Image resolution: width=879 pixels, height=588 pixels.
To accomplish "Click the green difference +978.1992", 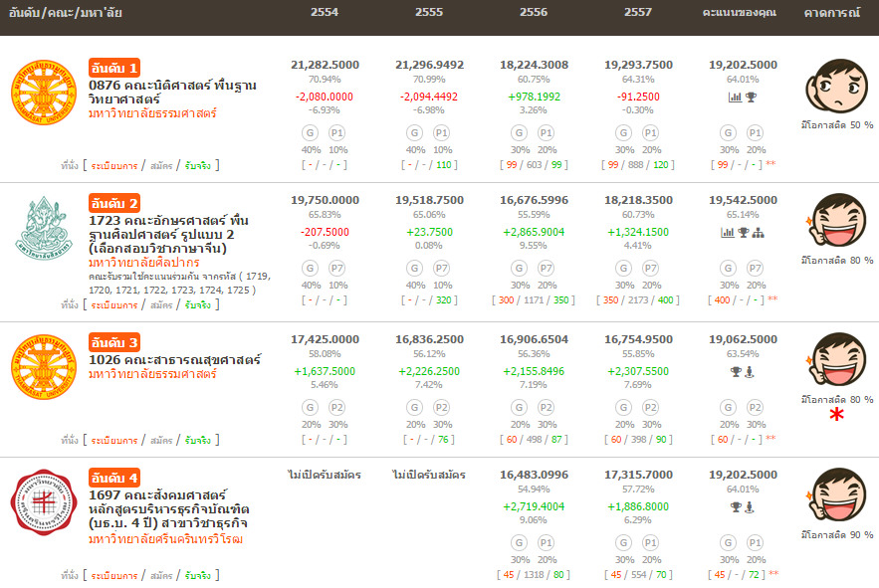I will point(535,97).
